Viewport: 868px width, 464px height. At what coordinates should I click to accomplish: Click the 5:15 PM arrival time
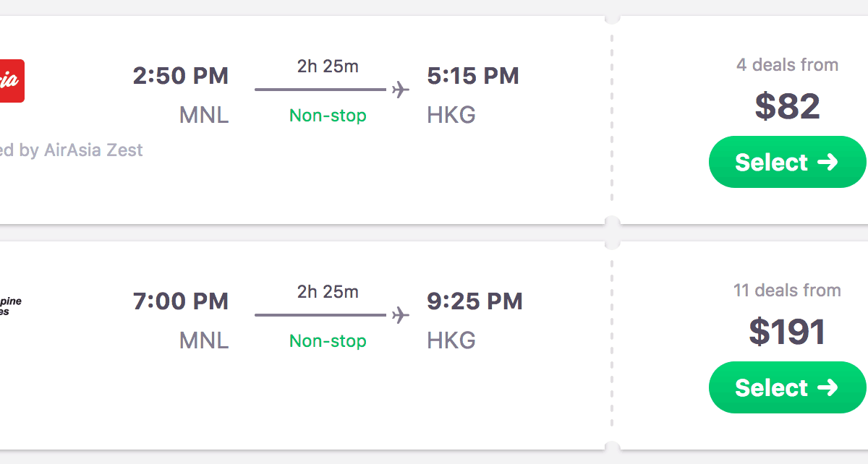(x=473, y=76)
